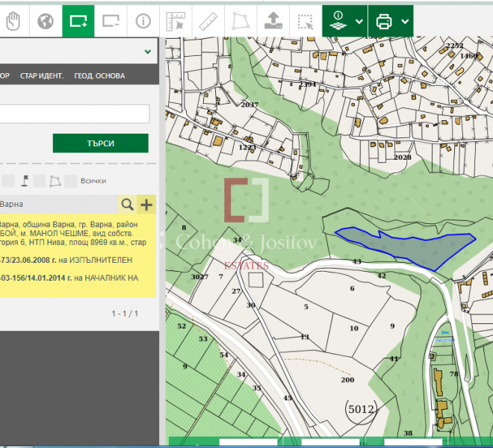Click map parcel labeled 3027
This screenshot has height=448, width=493.
199,277
